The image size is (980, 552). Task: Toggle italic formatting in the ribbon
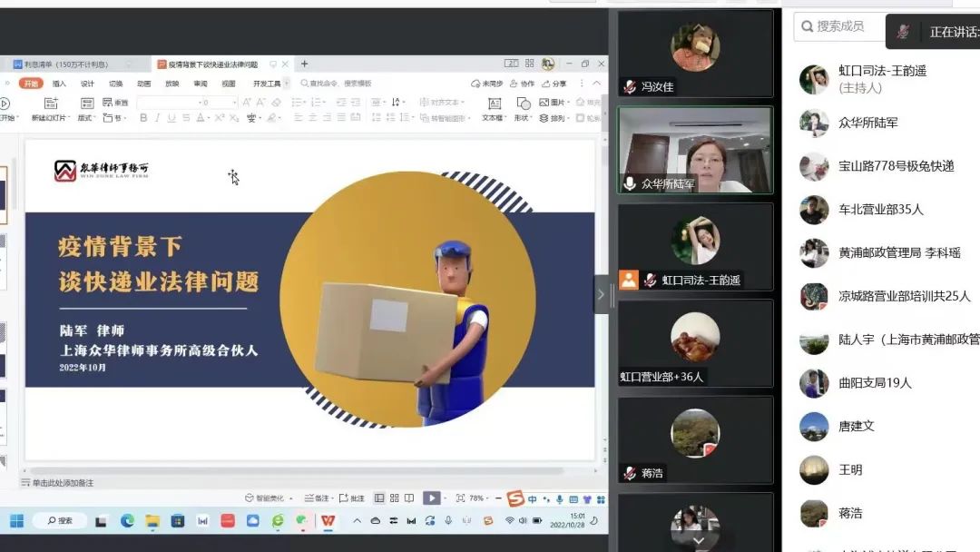[157, 117]
